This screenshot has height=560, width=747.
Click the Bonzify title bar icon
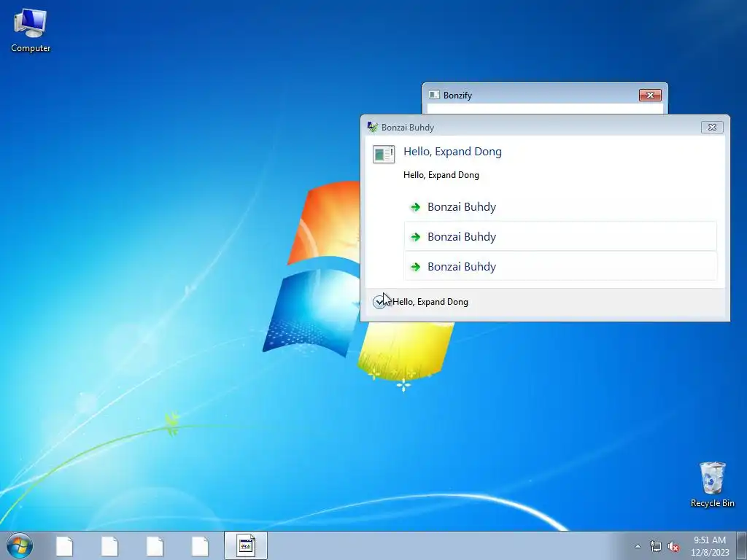[433, 95]
